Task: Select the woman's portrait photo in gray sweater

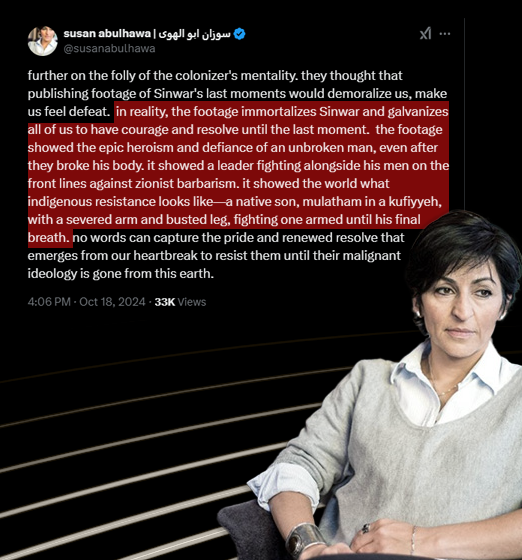Action: coord(373,385)
